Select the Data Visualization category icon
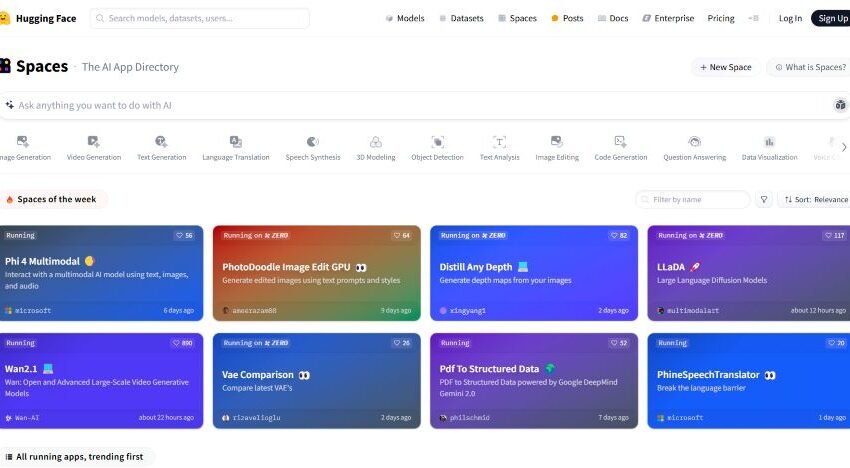The height and width of the screenshot is (468, 850). (x=769, y=142)
